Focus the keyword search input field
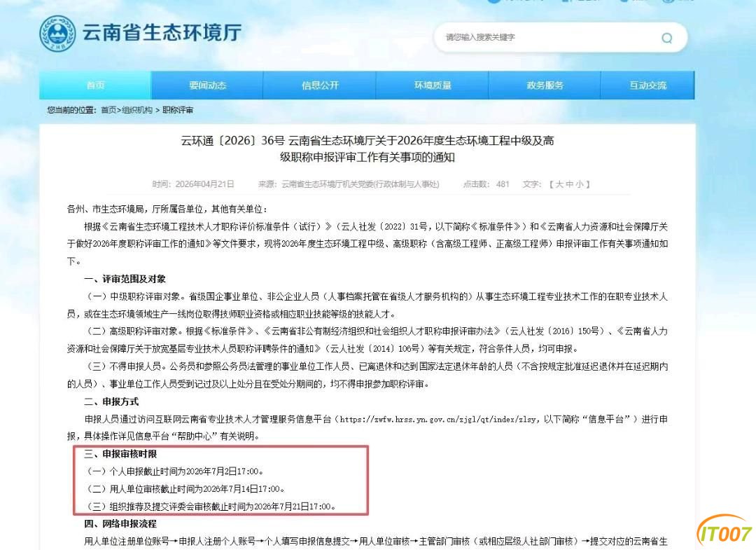The image size is (756, 550). coord(546,38)
